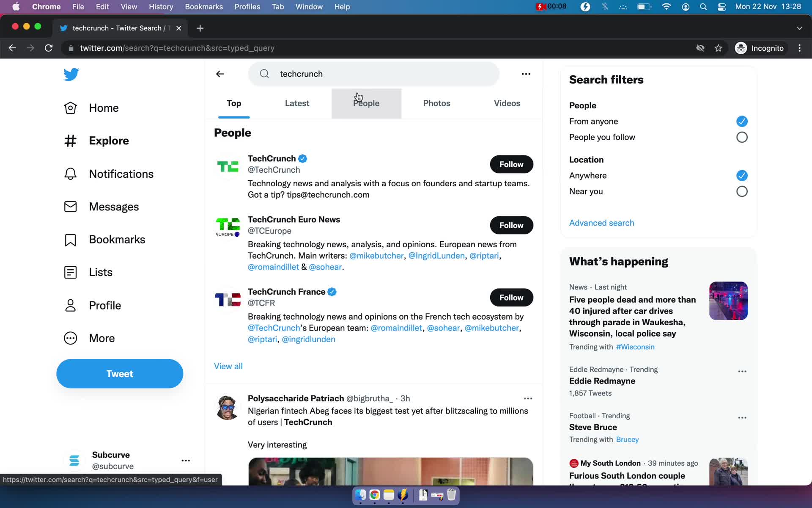Switch to Latest tab

[x=297, y=103]
